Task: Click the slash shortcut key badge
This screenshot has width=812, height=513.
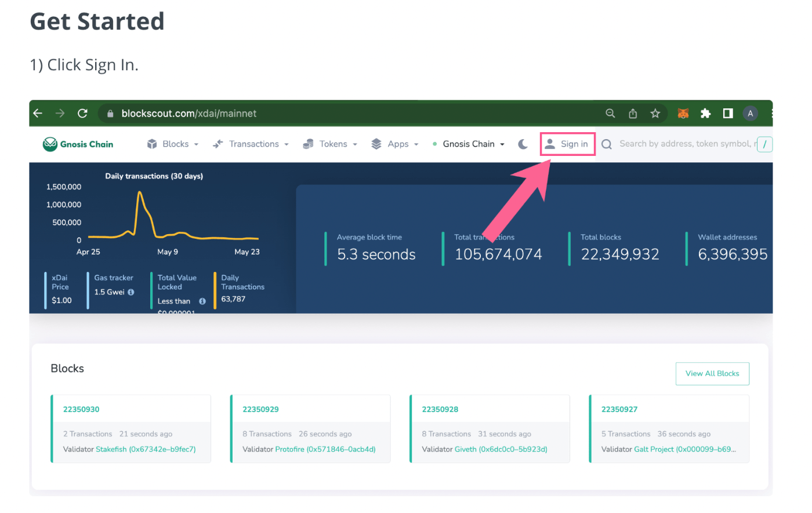Action: (x=764, y=144)
